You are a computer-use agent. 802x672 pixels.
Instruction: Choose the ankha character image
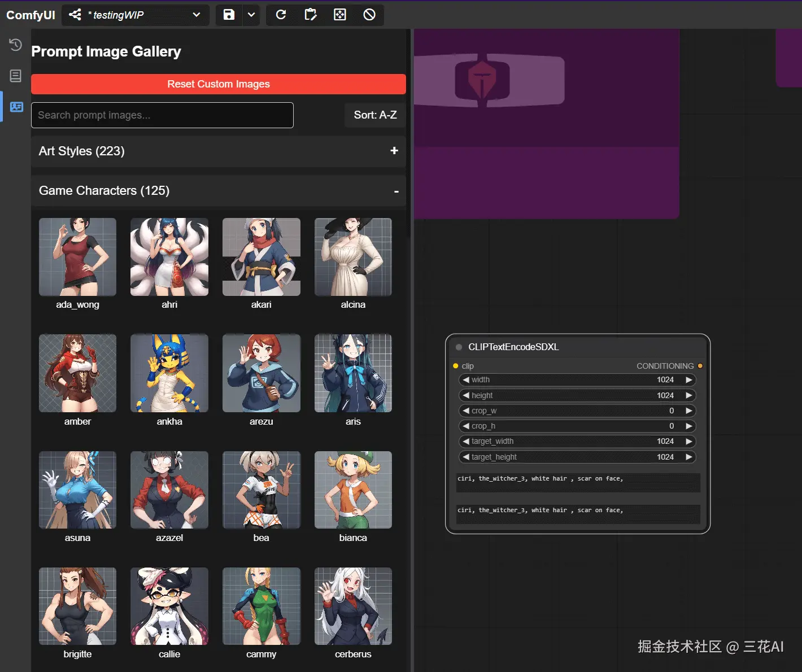tap(169, 373)
